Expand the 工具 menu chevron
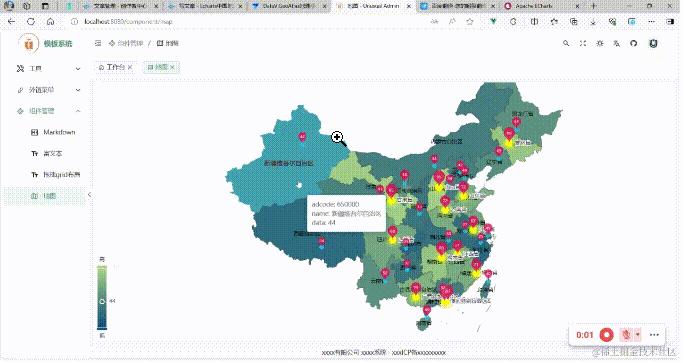The image size is (682, 362). tap(78, 68)
